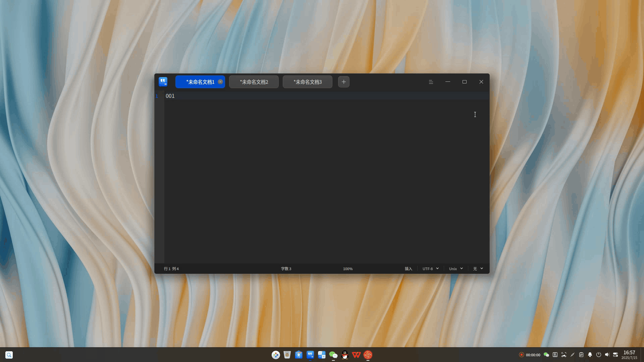
Task: Maximize the text editor window
Action: pyautogui.click(x=465, y=82)
